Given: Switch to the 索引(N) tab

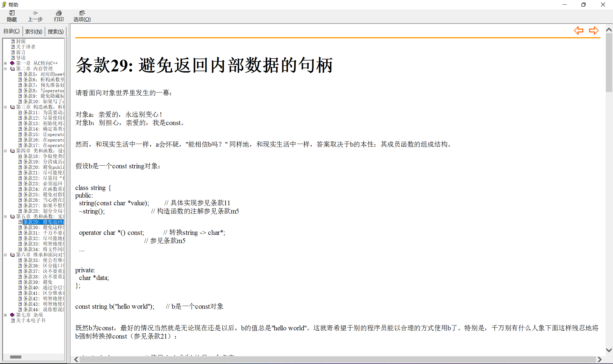Looking at the screenshot, I should pos(33,31).
